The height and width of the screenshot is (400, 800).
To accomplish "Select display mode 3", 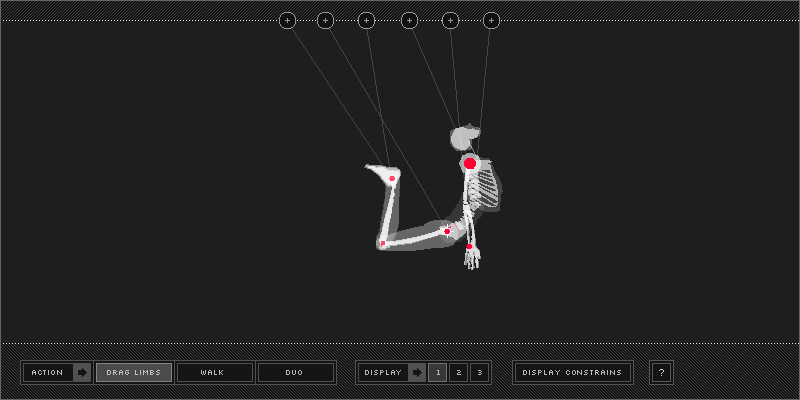I will [480, 372].
